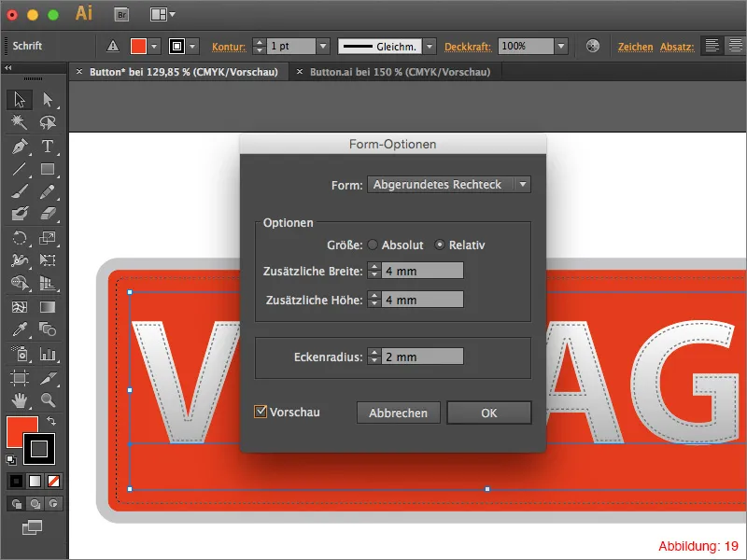Select the Absolut size radio button
This screenshot has height=560, width=747.
(x=373, y=245)
